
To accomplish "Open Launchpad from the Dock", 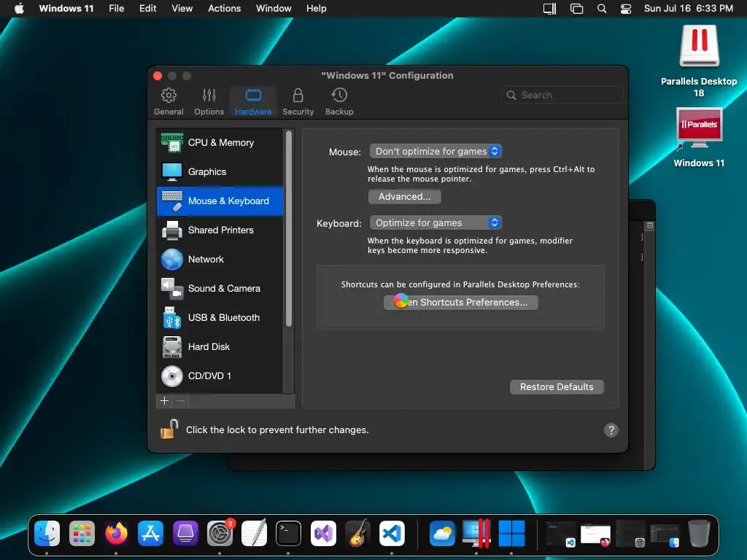I will [82, 533].
